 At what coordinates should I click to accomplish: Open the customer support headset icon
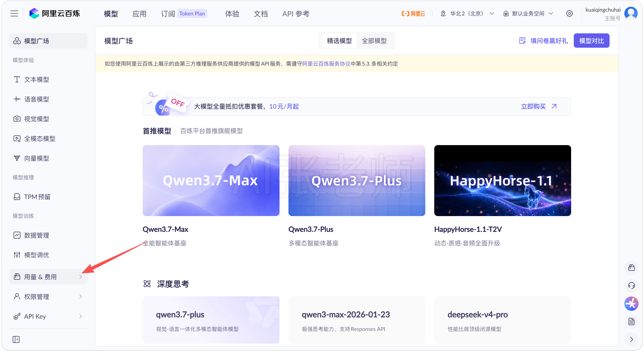pyautogui.click(x=631, y=285)
